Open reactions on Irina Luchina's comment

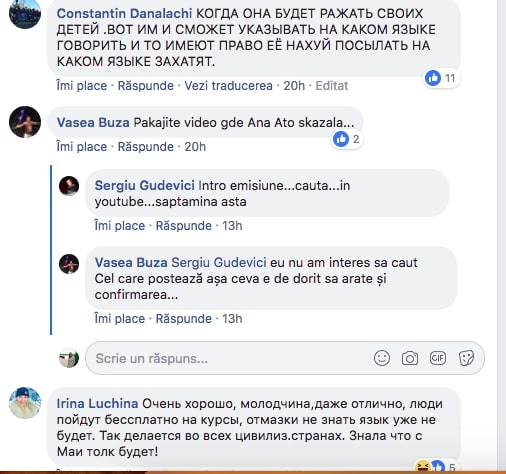(435, 467)
